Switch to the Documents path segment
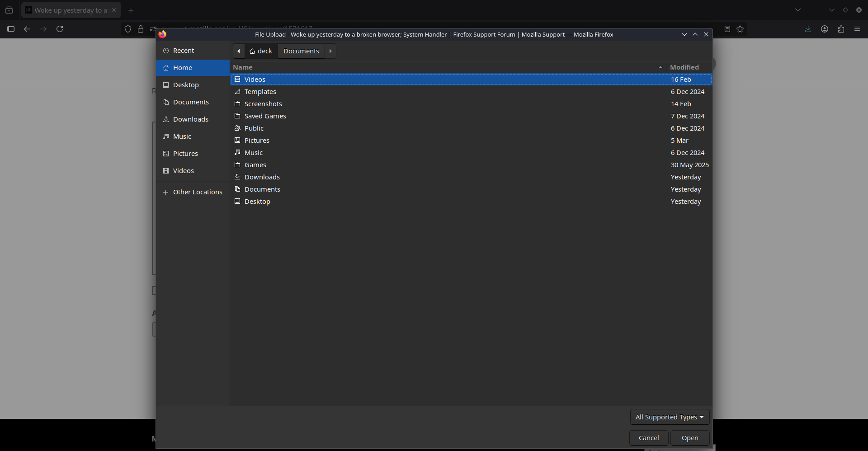868x451 pixels. click(x=301, y=51)
